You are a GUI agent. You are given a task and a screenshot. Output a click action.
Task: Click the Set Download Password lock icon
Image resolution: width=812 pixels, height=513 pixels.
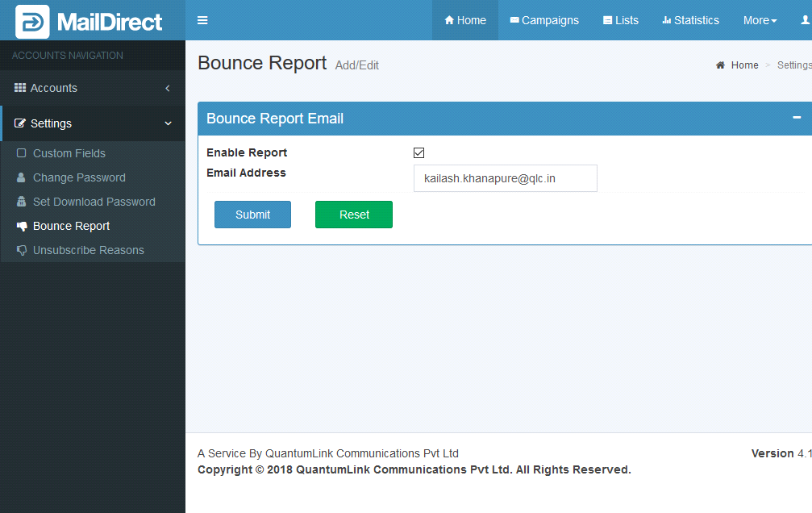22,202
